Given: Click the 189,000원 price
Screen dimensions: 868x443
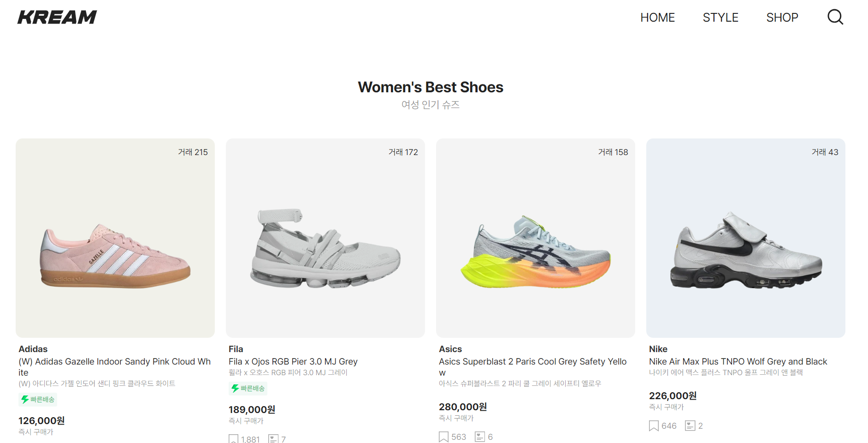Looking at the screenshot, I should click(x=252, y=410).
